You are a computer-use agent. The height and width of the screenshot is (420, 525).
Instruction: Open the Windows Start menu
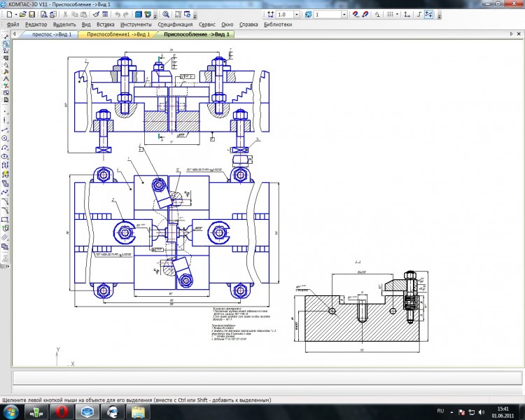[x=11, y=412]
